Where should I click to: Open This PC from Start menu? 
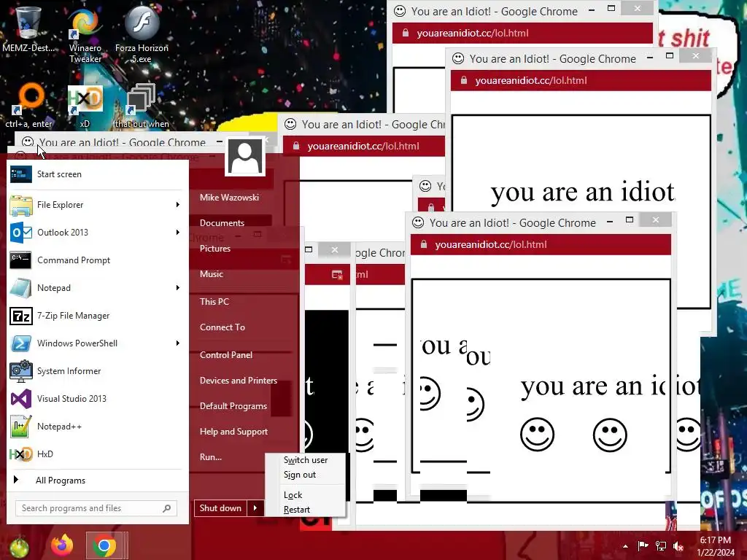coord(214,302)
